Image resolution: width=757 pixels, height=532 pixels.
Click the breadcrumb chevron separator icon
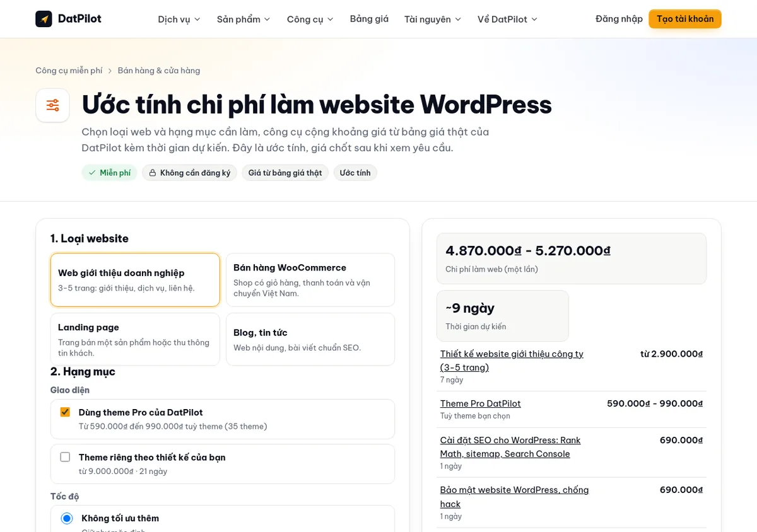(x=110, y=71)
